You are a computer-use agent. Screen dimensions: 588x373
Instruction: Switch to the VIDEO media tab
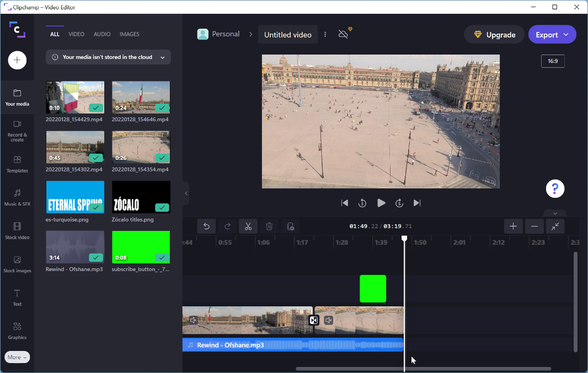pos(76,34)
